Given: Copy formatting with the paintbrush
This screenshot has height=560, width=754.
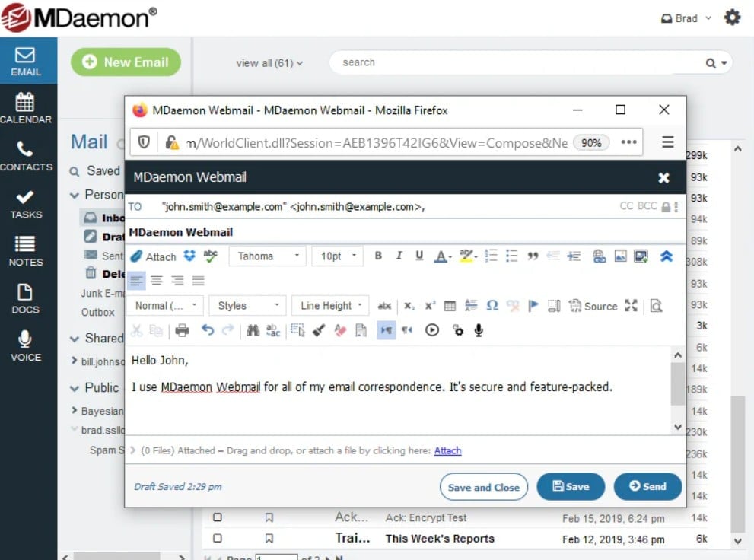Looking at the screenshot, I should coord(318,330).
